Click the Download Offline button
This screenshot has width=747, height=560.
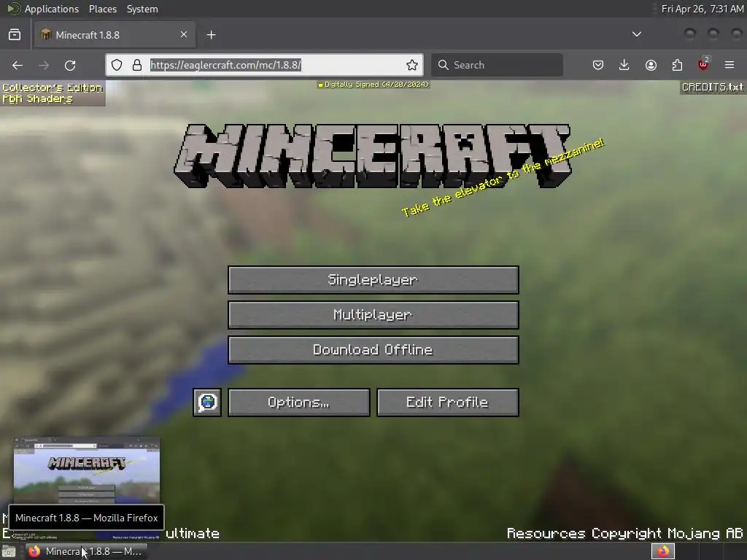point(373,350)
